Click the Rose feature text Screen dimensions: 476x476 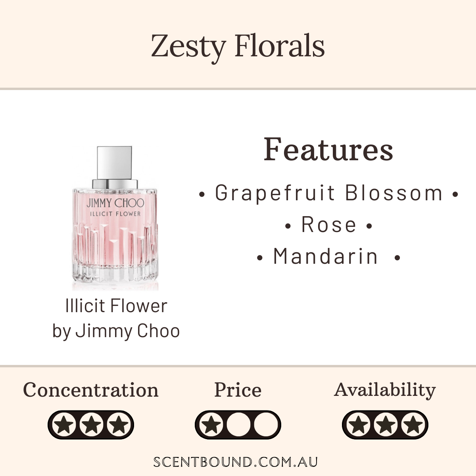click(x=329, y=225)
